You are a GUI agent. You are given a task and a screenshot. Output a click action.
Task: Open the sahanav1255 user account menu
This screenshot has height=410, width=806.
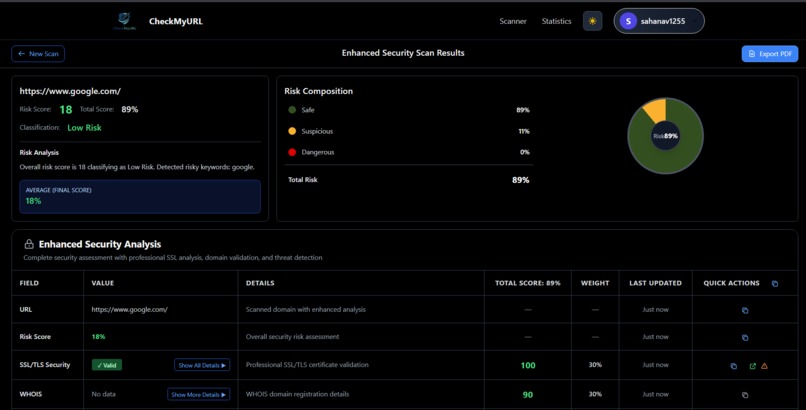pyautogui.click(x=659, y=21)
